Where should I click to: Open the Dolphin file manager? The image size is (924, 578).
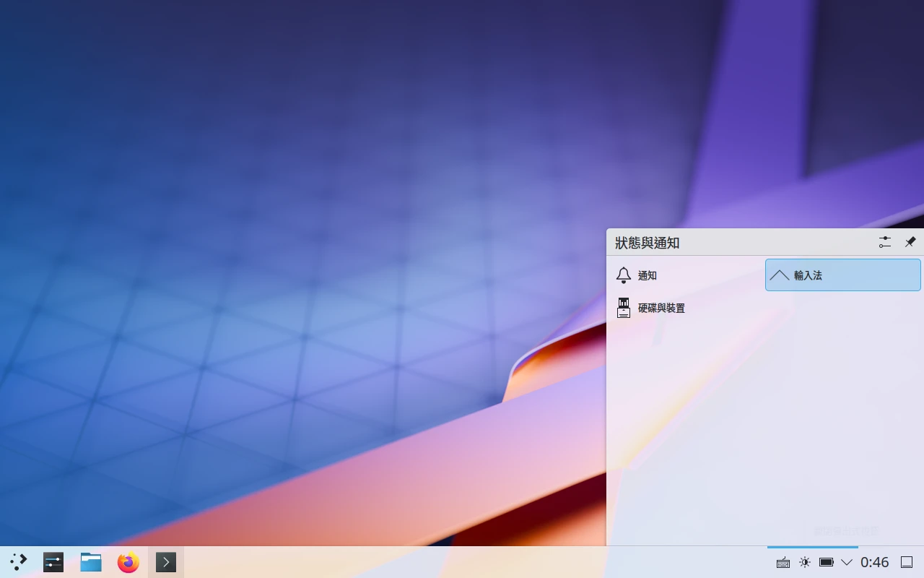91,562
